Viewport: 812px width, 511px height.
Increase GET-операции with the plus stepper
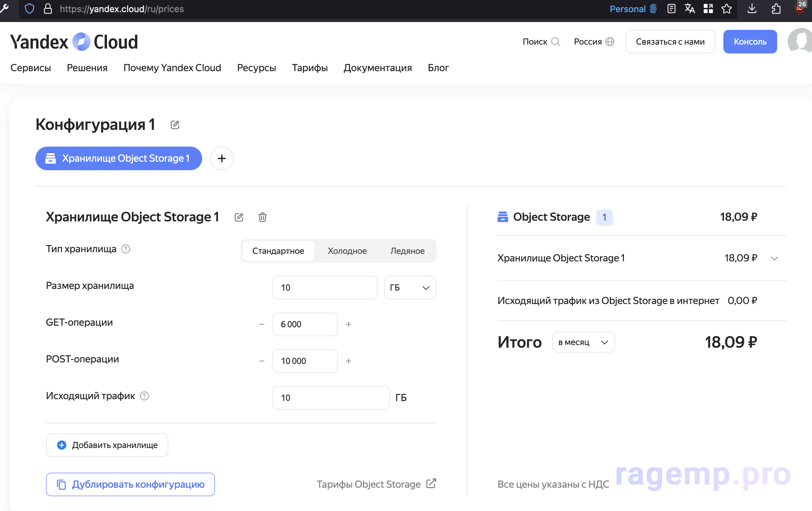coord(348,324)
